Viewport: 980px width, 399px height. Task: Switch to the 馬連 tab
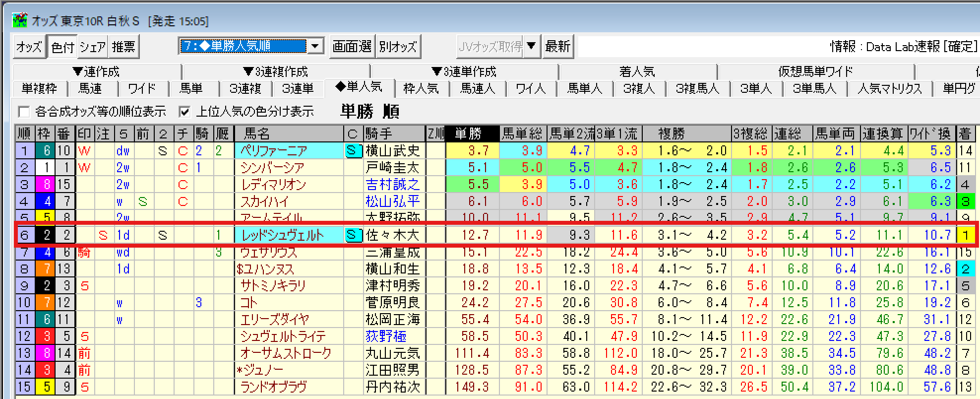(x=90, y=88)
